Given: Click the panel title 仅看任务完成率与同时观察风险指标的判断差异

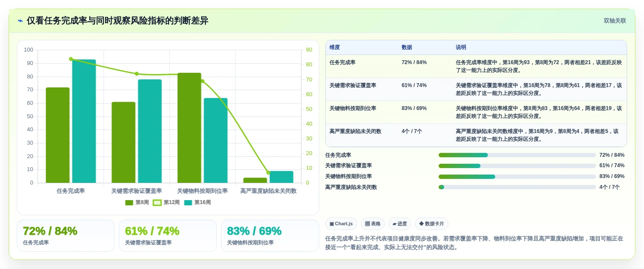Looking at the screenshot, I should pyautogui.click(x=118, y=20).
